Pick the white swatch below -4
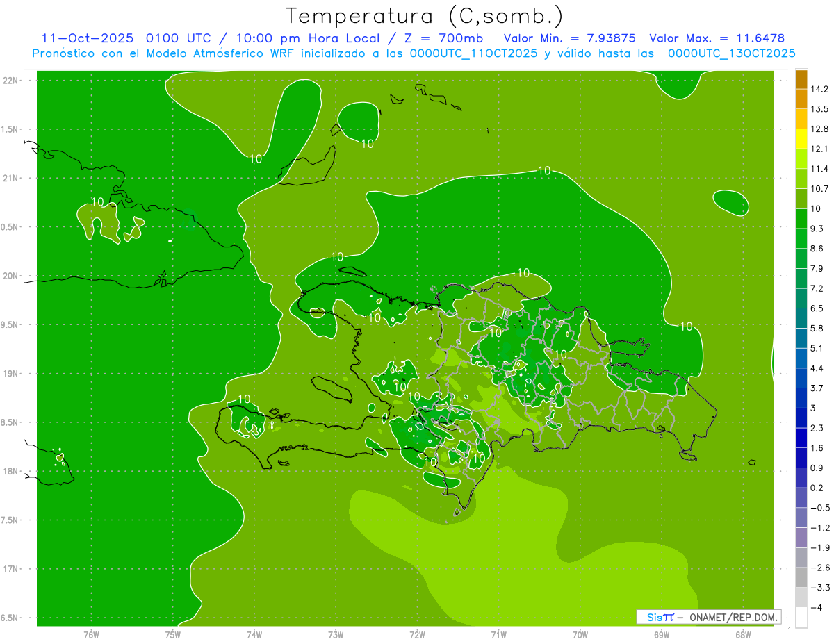The width and height of the screenshot is (834, 644). click(801, 617)
